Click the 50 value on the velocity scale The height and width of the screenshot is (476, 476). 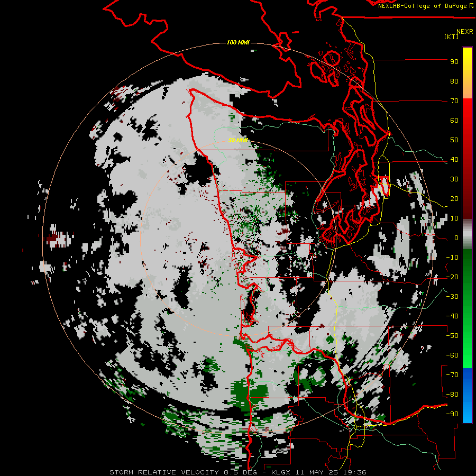(x=454, y=140)
